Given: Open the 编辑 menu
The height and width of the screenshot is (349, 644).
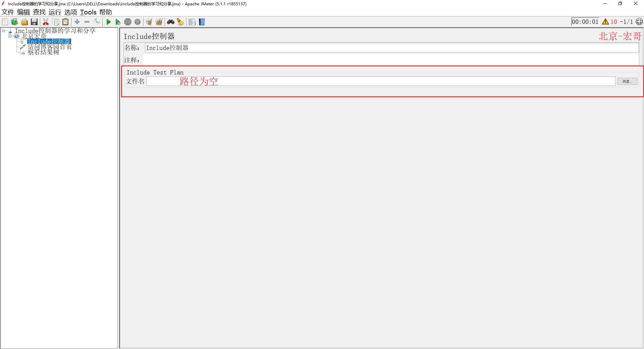Looking at the screenshot, I should pyautogui.click(x=23, y=12).
